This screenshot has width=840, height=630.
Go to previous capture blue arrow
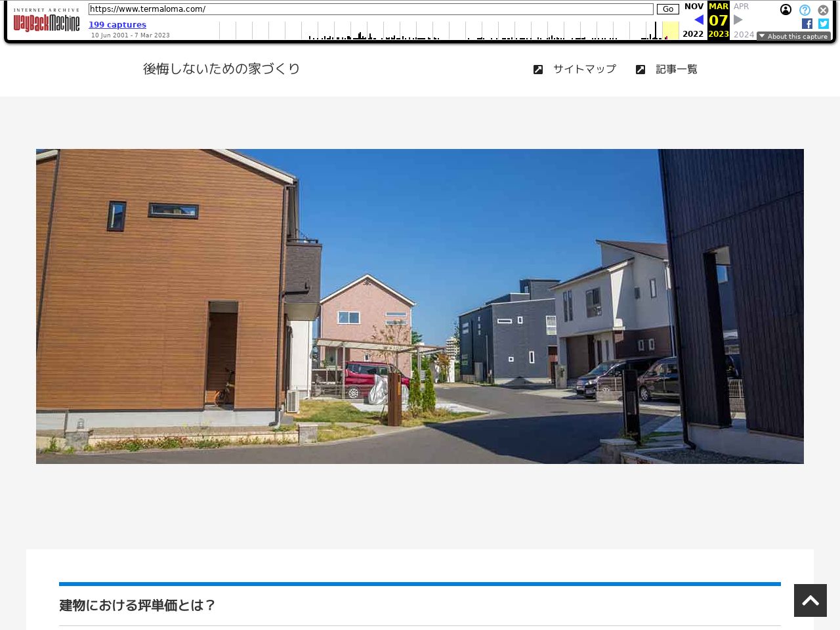(x=698, y=20)
